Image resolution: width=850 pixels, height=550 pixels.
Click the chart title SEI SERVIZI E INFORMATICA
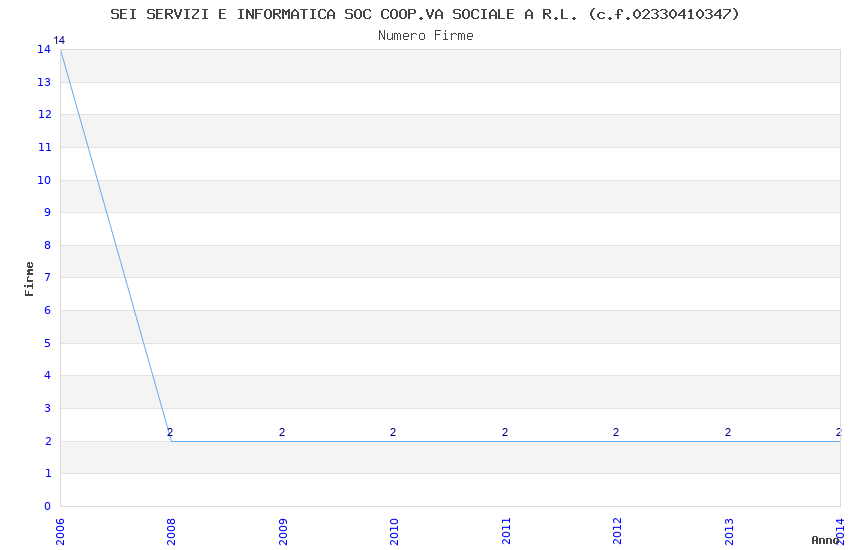424,14
